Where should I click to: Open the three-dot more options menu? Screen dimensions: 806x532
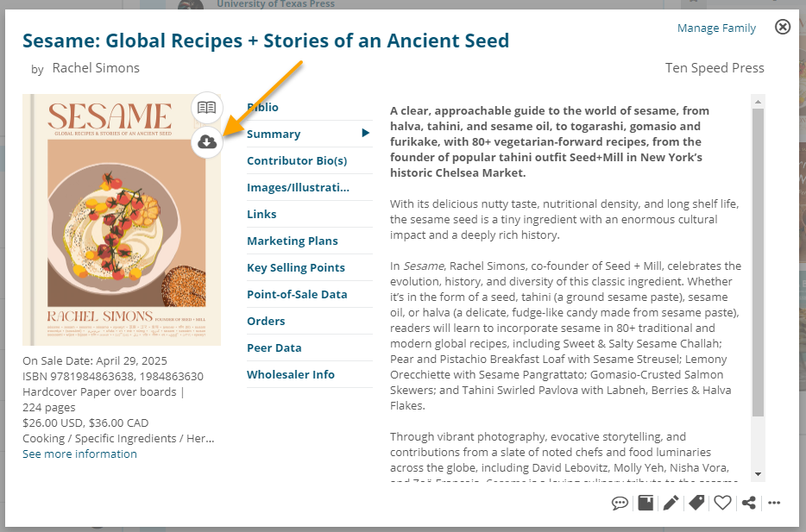pyautogui.click(x=774, y=503)
